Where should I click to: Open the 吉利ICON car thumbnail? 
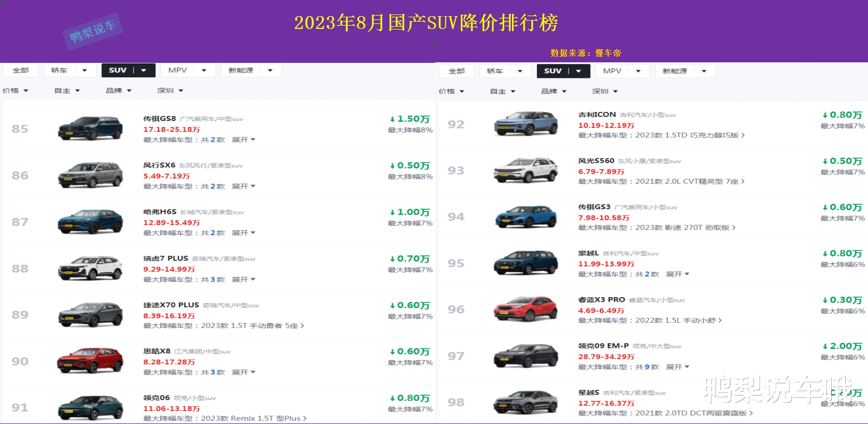point(526,124)
